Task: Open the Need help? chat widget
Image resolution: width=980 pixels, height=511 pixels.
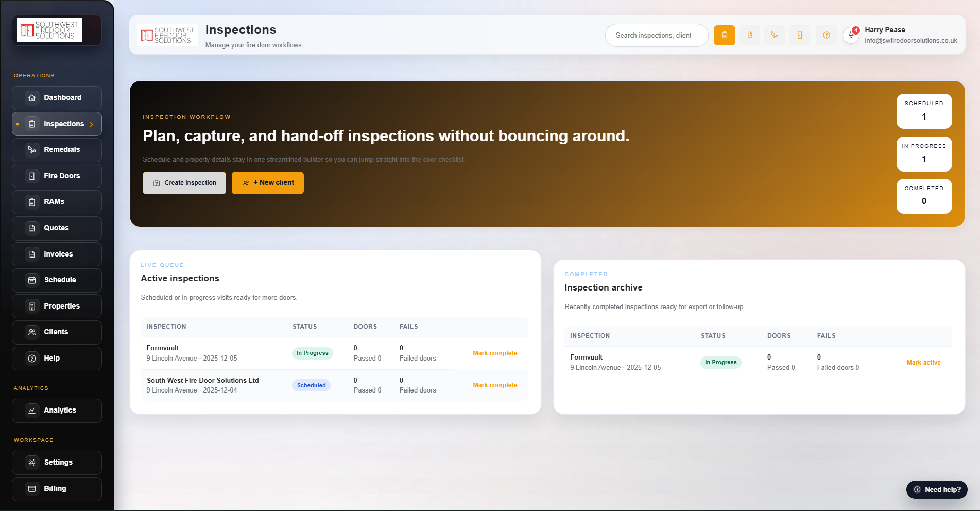Action: click(937, 489)
